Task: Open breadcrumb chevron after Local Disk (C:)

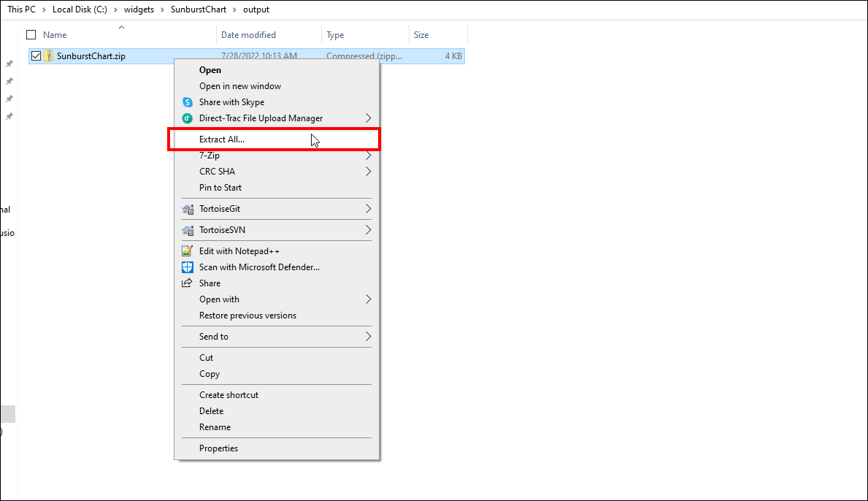Action: pos(115,10)
